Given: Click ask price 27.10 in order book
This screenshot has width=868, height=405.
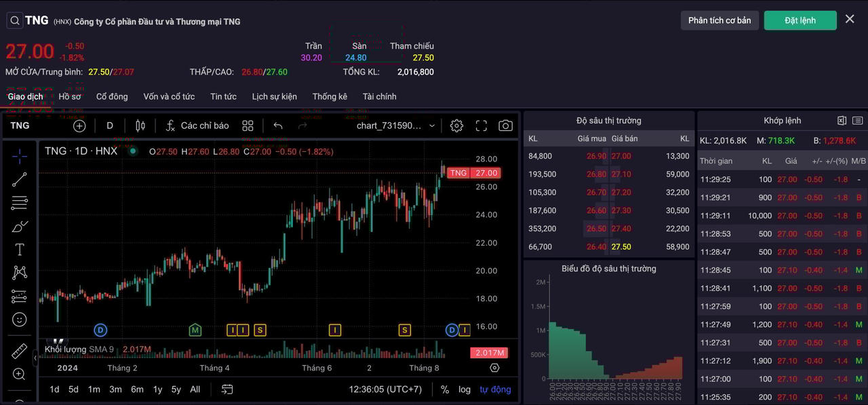Looking at the screenshot, I should (x=621, y=174).
